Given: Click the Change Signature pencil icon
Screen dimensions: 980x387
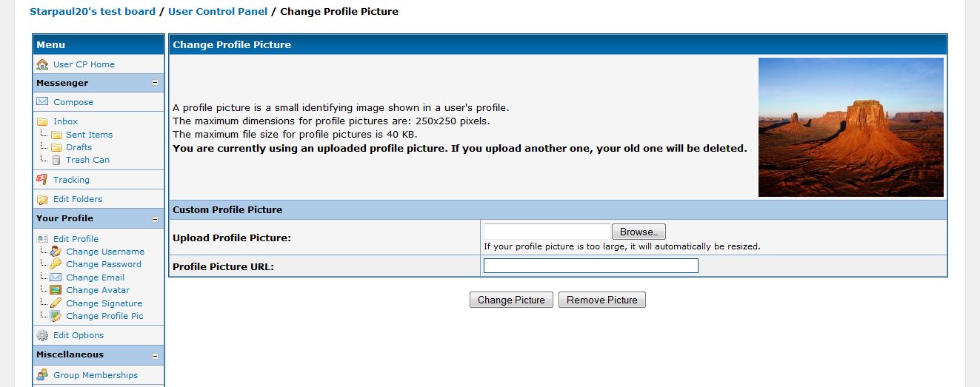Looking at the screenshot, I should [x=56, y=303].
